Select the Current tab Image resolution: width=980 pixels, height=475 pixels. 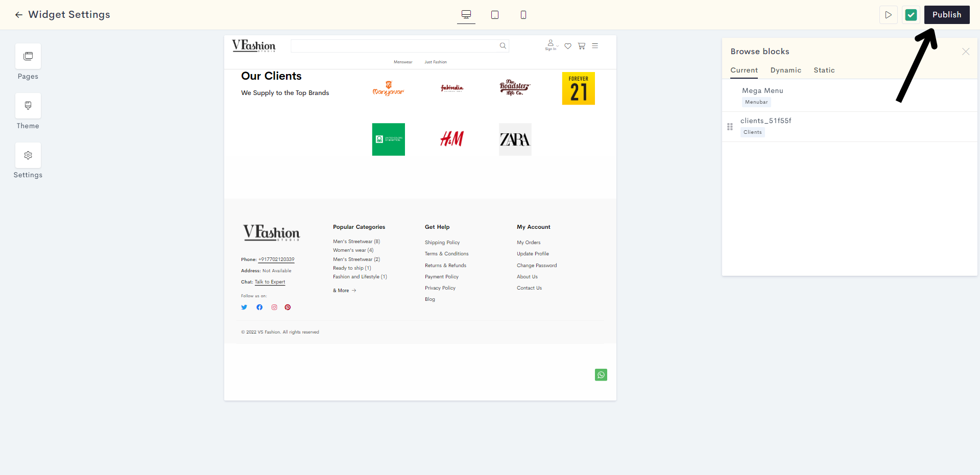click(x=744, y=70)
